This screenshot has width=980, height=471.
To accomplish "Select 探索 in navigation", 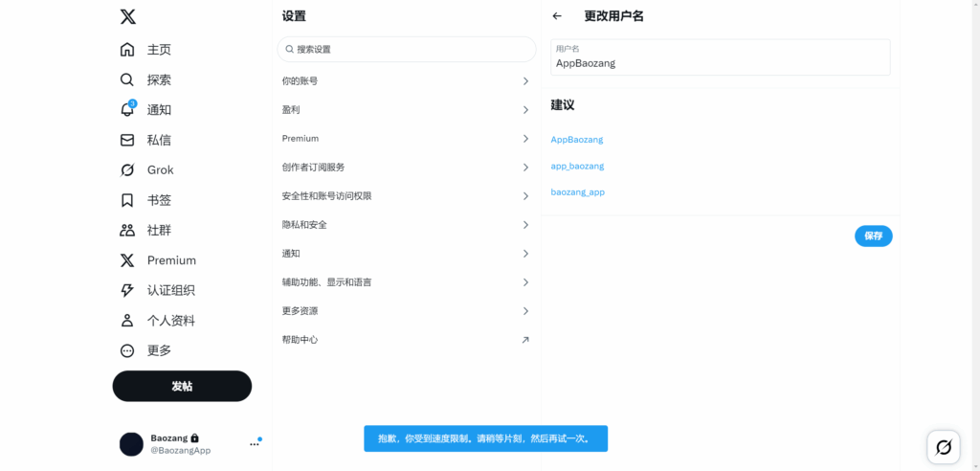I will tap(159, 80).
